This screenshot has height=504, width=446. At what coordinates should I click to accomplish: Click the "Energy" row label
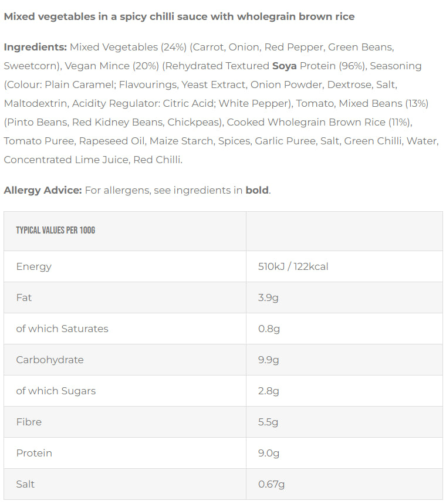click(x=34, y=266)
